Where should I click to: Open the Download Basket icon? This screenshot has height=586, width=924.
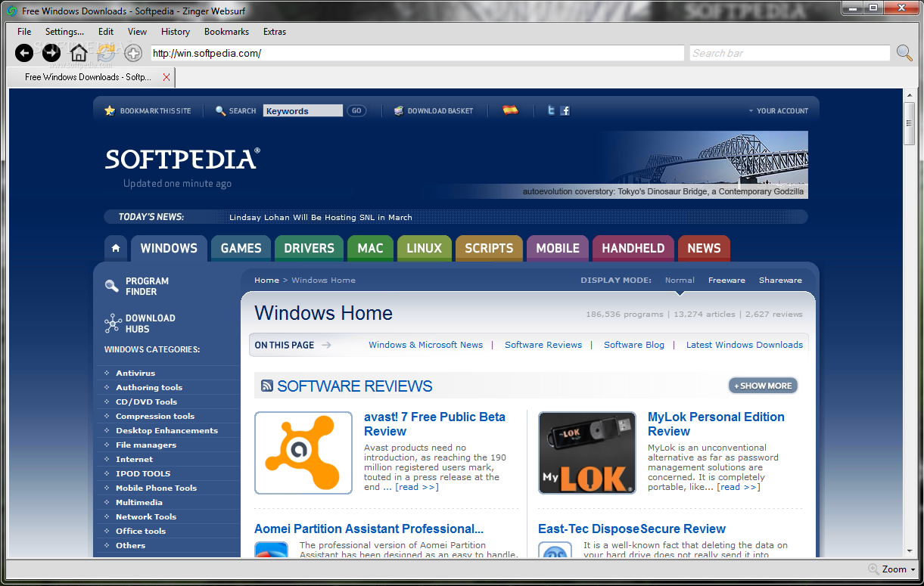pos(399,110)
